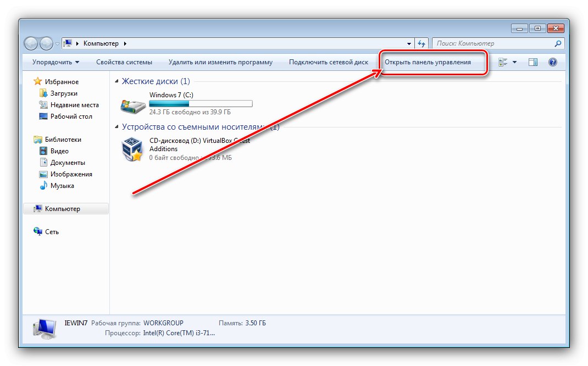Click the refresh icon in address bar

[421, 43]
